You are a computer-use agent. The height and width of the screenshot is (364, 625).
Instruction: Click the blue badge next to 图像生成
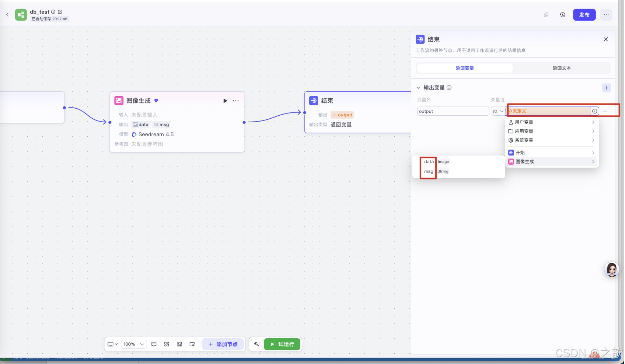click(156, 101)
